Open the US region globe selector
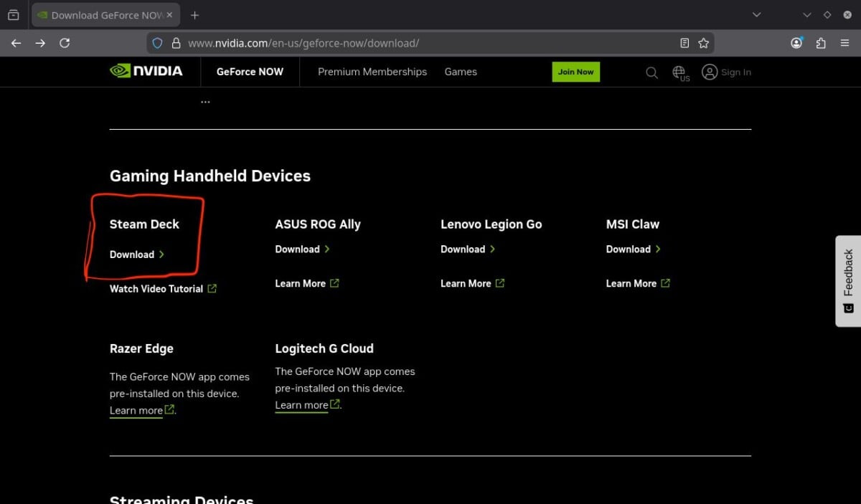This screenshot has height=504, width=861. [679, 72]
